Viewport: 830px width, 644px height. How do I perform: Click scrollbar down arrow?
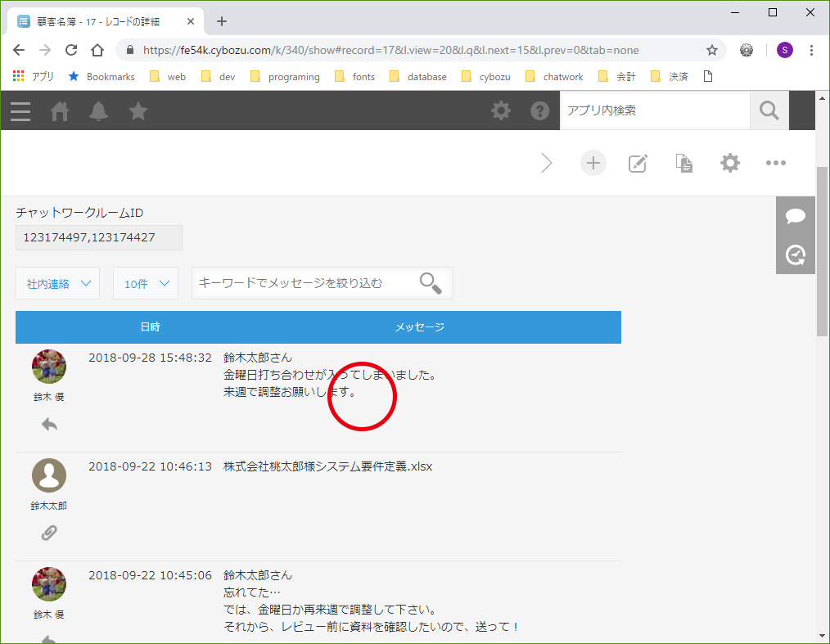[x=822, y=636]
